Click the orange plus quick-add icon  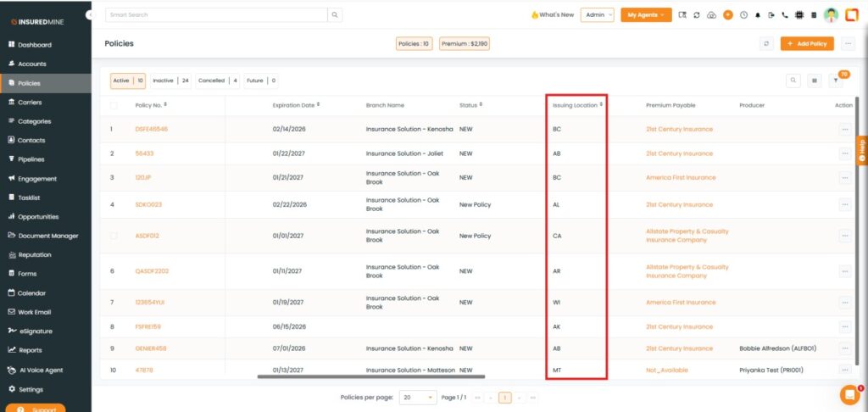(x=727, y=15)
